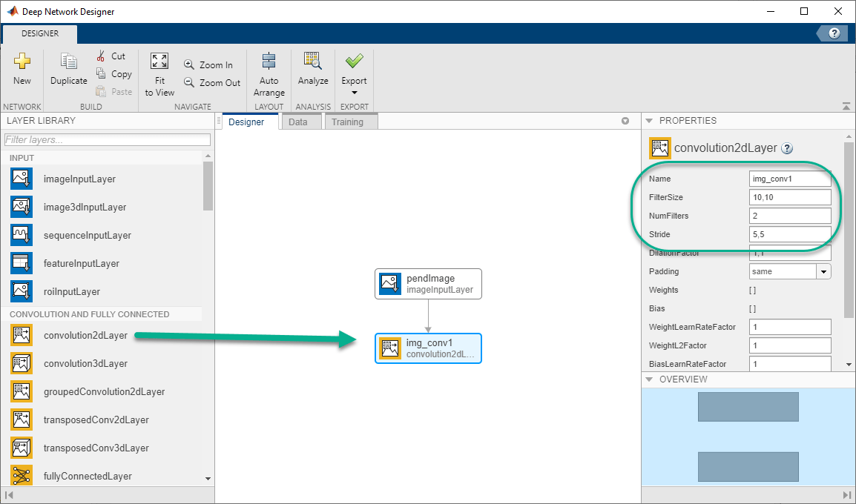Select pendImage node on canvas
856x504 pixels.
tap(428, 284)
